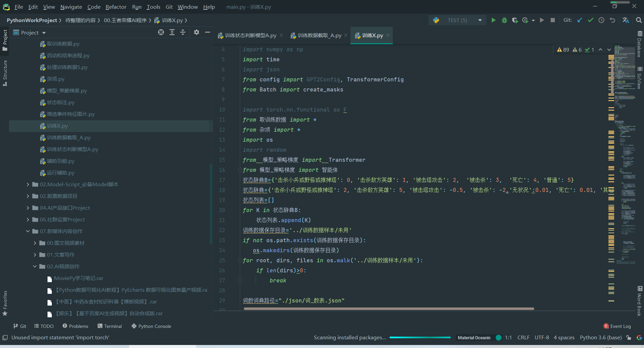Click the Material Oceanic theme color dot

(x=498, y=337)
